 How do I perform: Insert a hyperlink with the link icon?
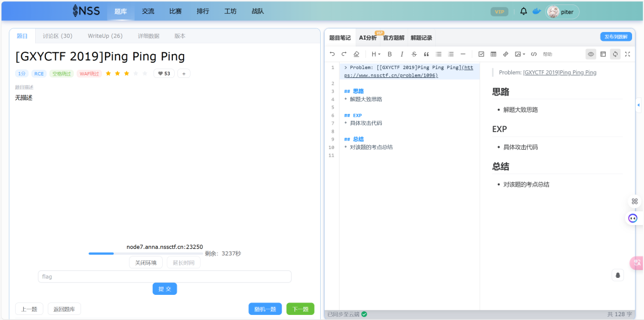pyautogui.click(x=506, y=54)
